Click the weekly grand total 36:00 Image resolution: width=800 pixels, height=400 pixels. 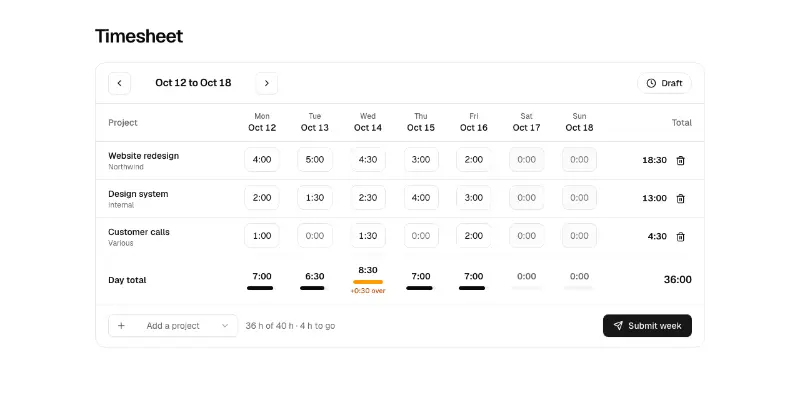(678, 280)
